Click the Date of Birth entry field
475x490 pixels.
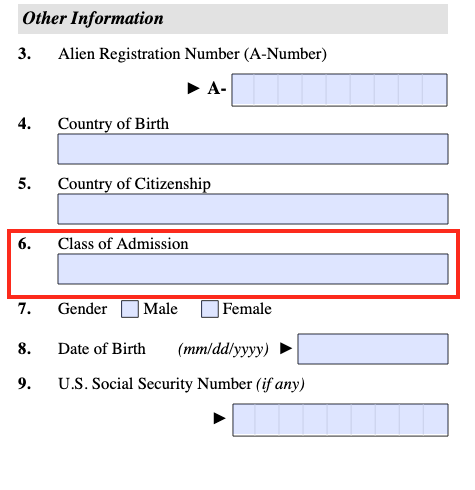[x=373, y=349]
